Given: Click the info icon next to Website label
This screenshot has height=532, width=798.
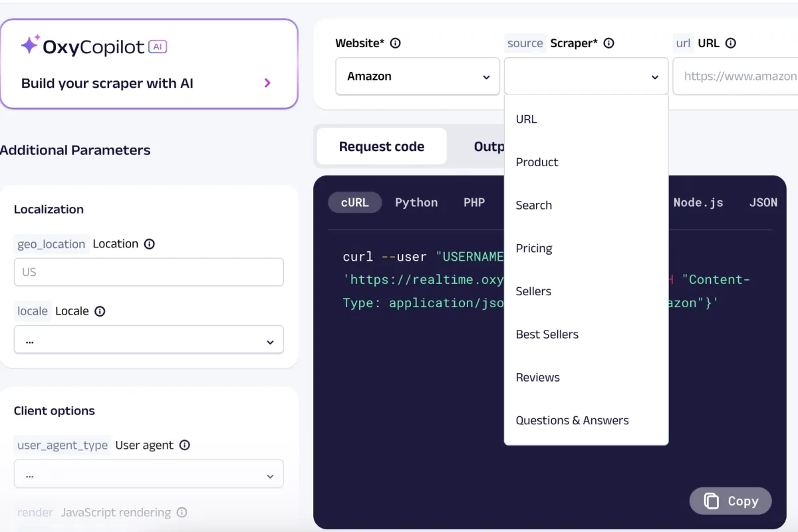Looking at the screenshot, I should click(395, 43).
